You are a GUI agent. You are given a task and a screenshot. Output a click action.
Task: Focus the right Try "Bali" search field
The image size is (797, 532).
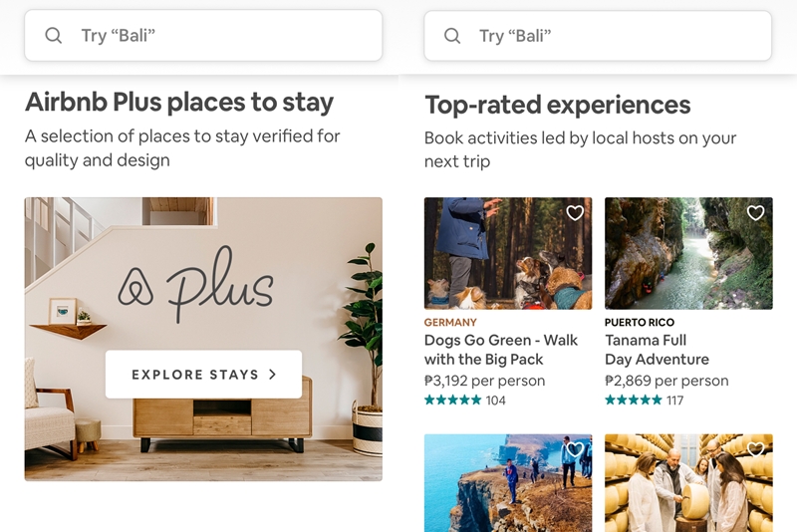click(598, 36)
